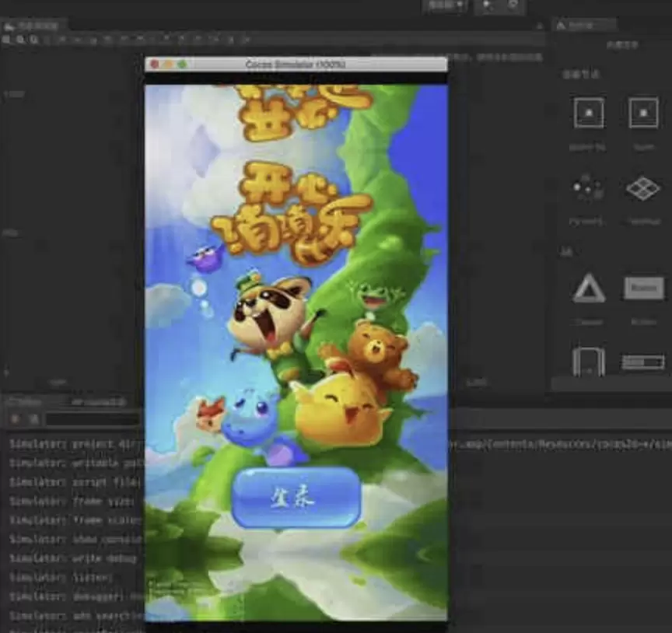Maximize the Cocos Simulator window

tap(182, 65)
